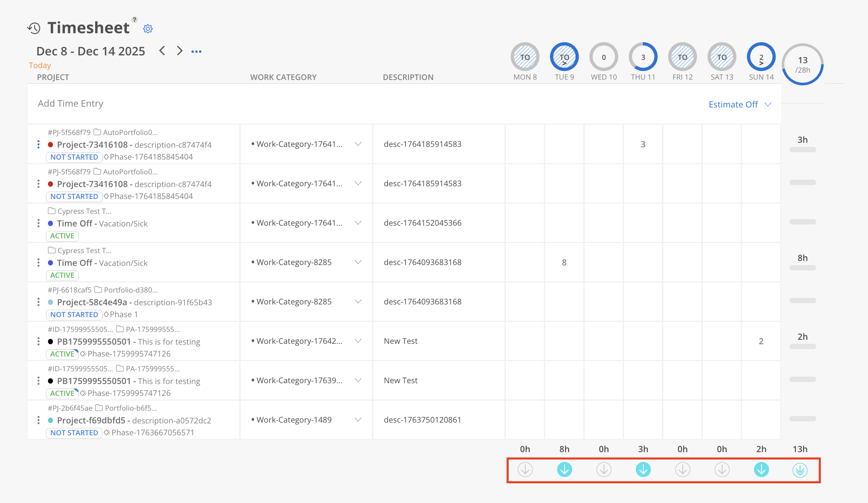Click the Add Time Entry field
Image resolution: width=868 pixels, height=503 pixels.
click(71, 103)
